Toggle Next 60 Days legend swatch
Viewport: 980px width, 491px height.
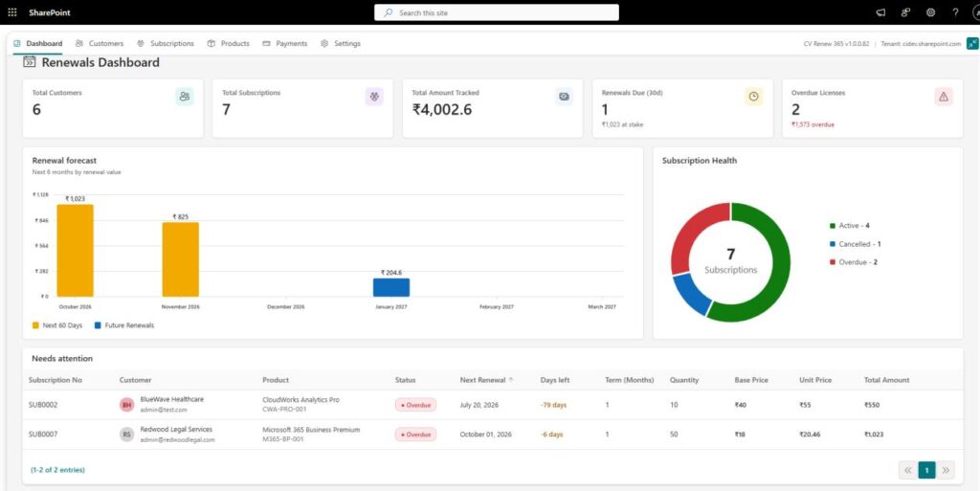click(x=35, y=325)
